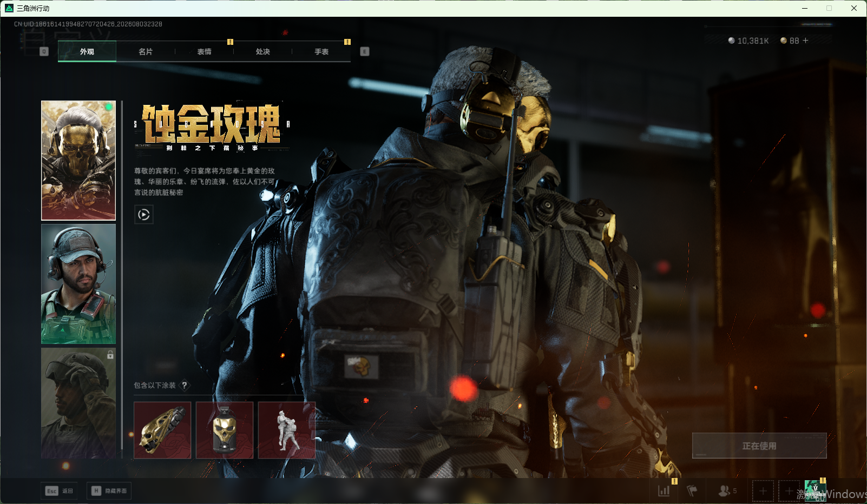Select the locked helmet soldier skin thumbnail
Screen dimensions: 867x504
tap(78, 403)
